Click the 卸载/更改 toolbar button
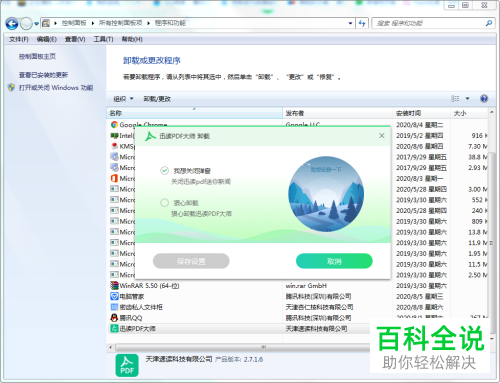This screenshot has height=383, width=500. pos(157,99)
